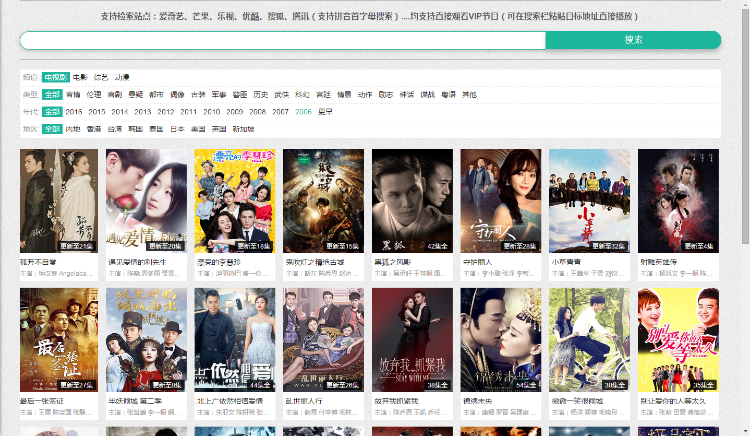Filter type by 动作
The height and width of the screenshot is (436, 750).
(x=365, y=95)
